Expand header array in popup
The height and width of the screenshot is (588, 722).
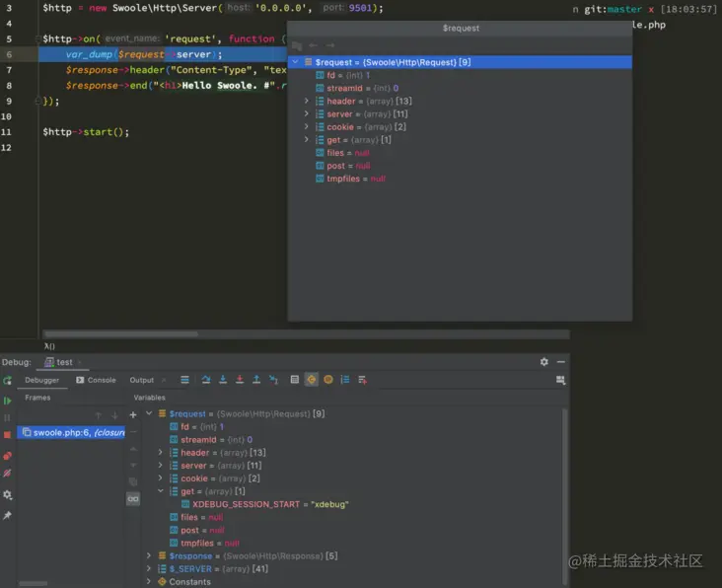pos(307,101)
